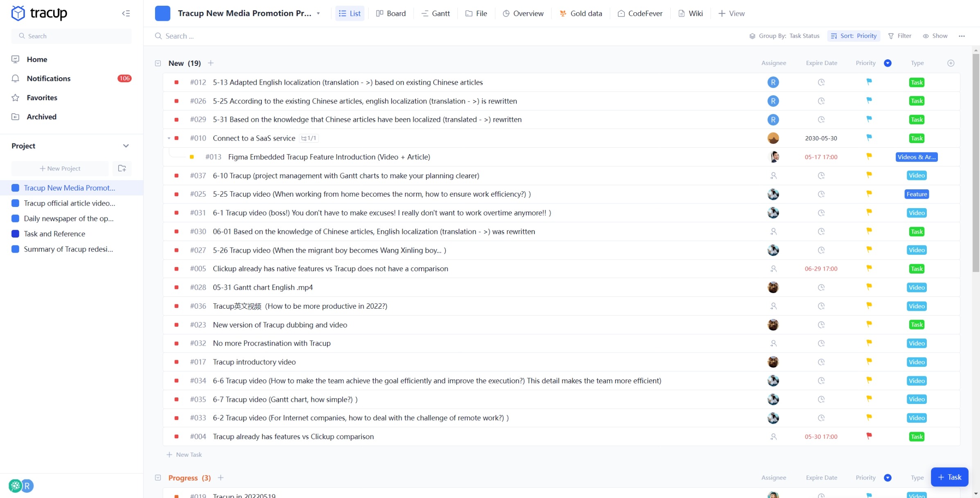The width and height of the screenshot is (980, 498).
Task: Add task with plus next to New (19)
Action: click(x=211, y=63)
